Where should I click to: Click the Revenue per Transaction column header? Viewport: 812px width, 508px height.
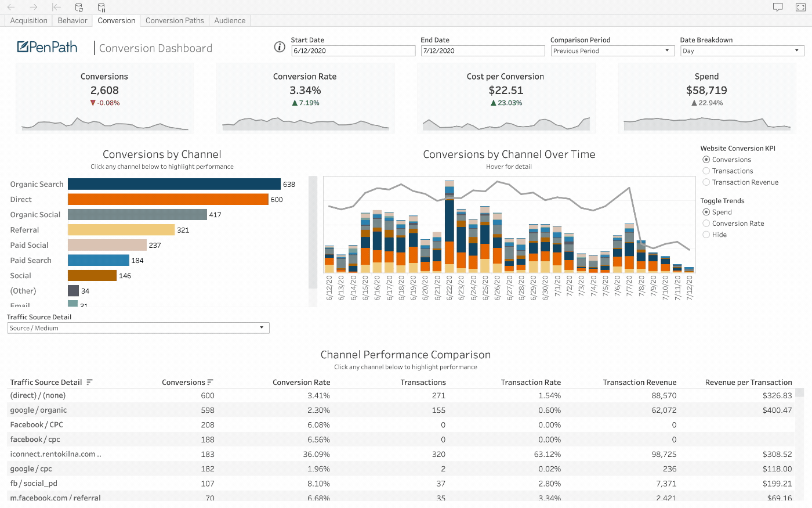point(749,382)
